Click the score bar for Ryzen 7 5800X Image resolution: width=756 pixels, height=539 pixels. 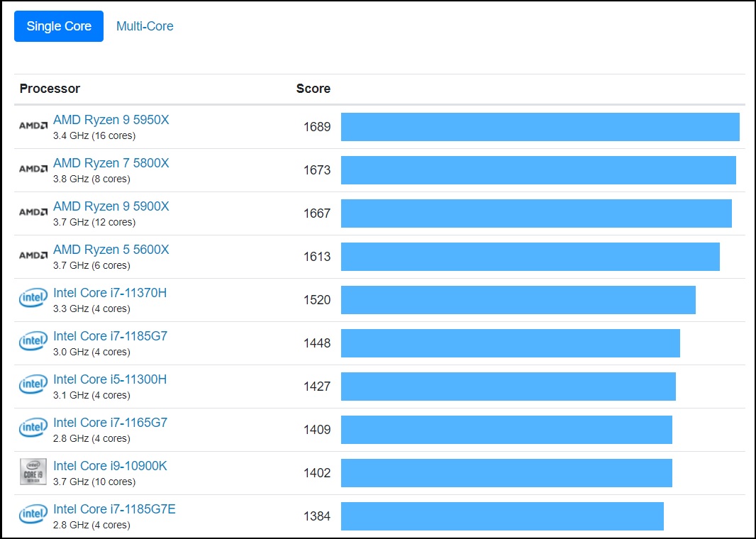tap(538, 170)
